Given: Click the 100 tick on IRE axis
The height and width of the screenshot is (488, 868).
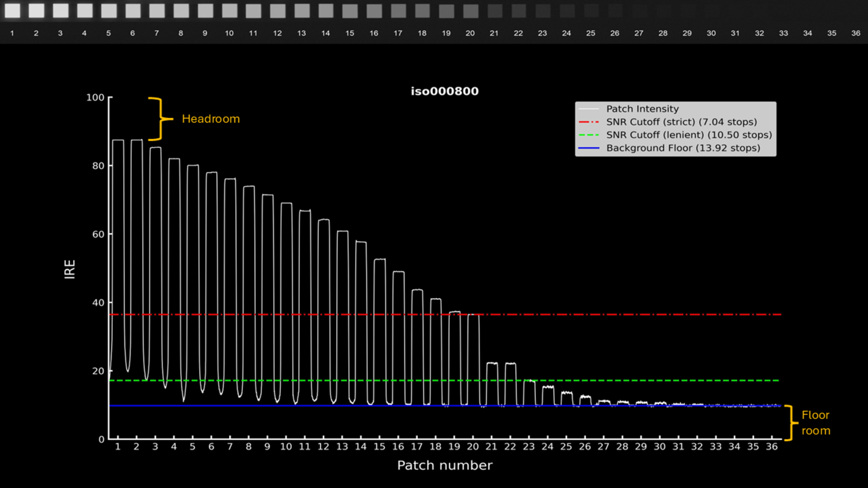Looking at the screenshot, I should click(95, 98).
